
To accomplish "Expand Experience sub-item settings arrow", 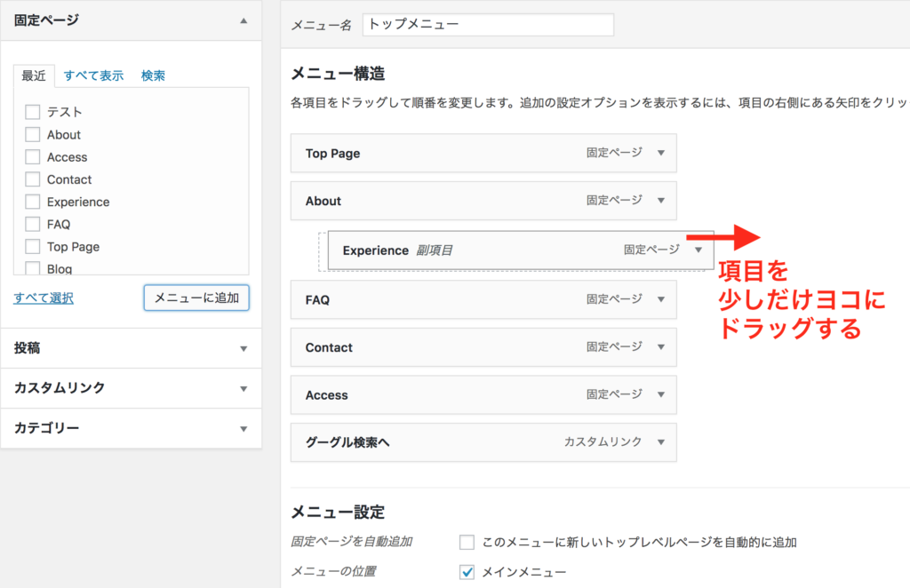I will (x=698, y=250).
